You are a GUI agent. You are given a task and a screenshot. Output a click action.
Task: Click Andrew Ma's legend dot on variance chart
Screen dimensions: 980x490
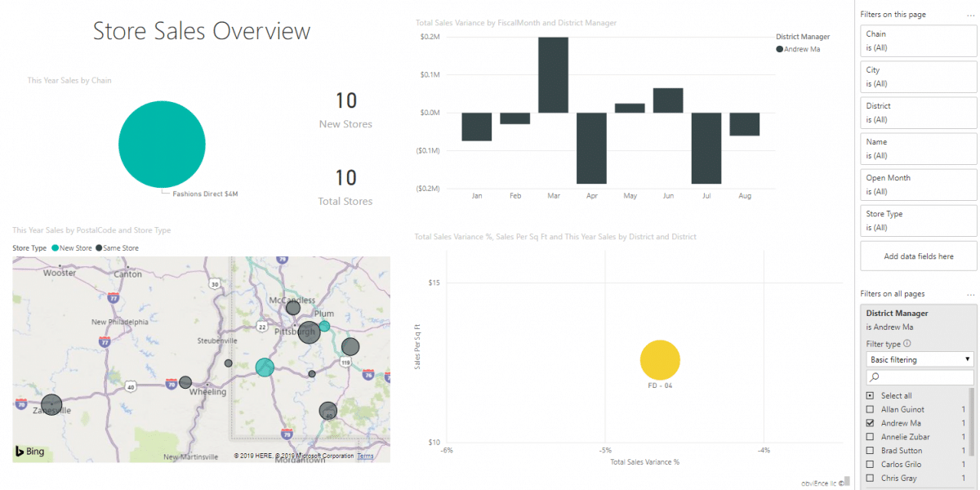click(x=780, y=49)
